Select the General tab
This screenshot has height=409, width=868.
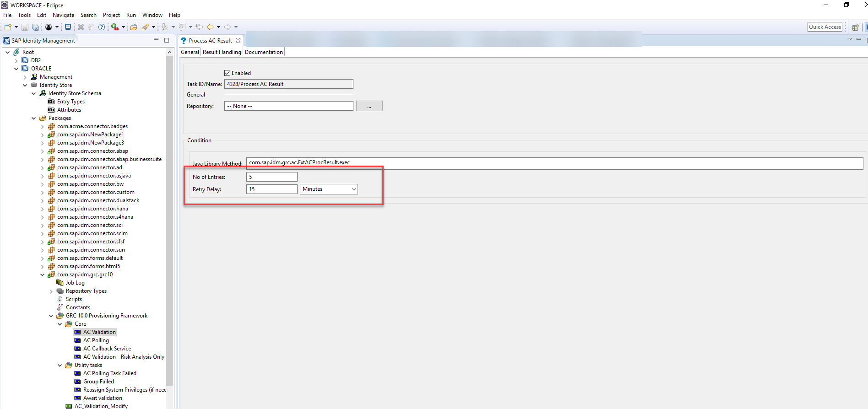pos(190,52)
